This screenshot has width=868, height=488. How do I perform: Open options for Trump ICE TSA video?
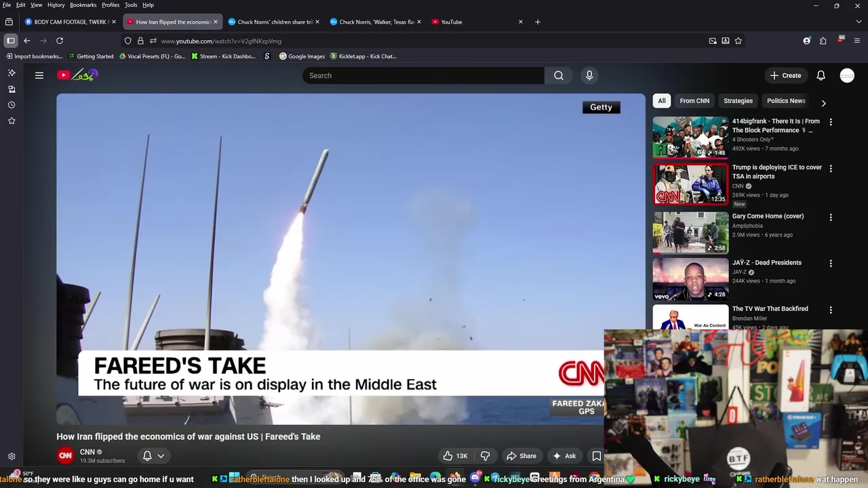click(x=831, y=168)
